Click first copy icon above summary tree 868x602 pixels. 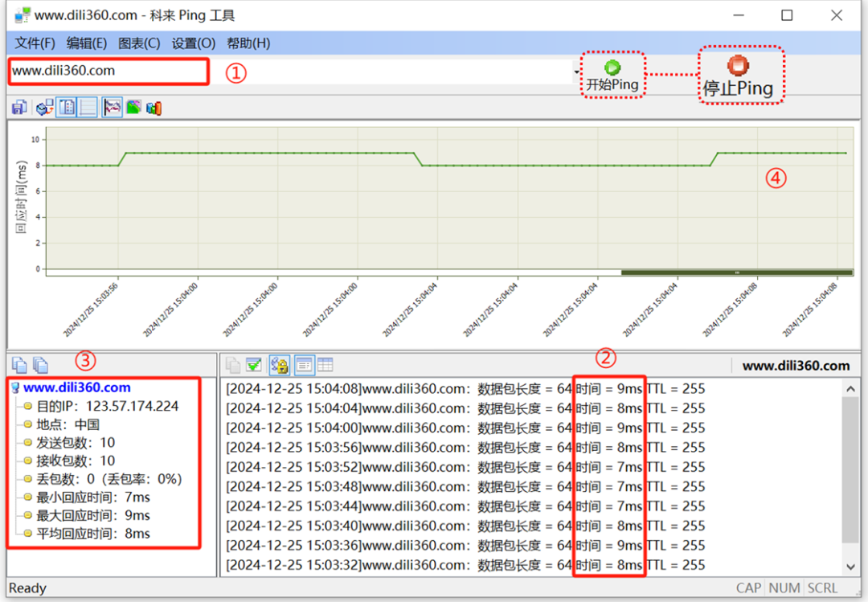coord(19,366)
